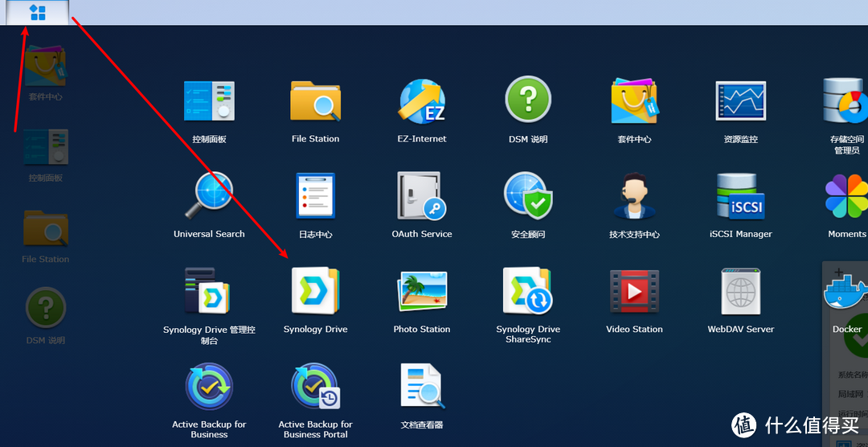Launch Synology Drive app icon

(x=316, y=290)
